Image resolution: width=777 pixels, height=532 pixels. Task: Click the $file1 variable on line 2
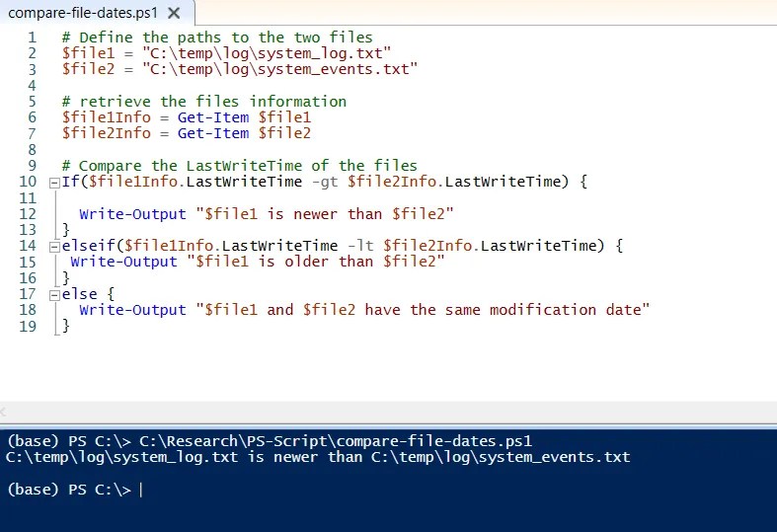[x=88, y=53]
